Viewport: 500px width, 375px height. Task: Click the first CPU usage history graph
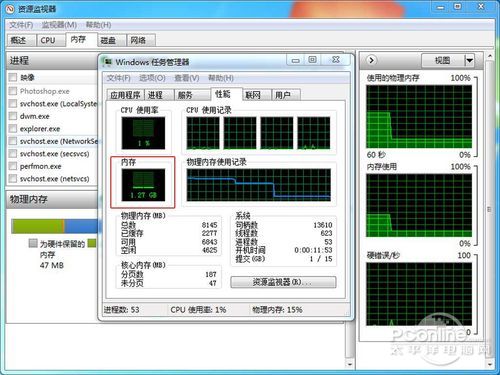pos(203,133)
